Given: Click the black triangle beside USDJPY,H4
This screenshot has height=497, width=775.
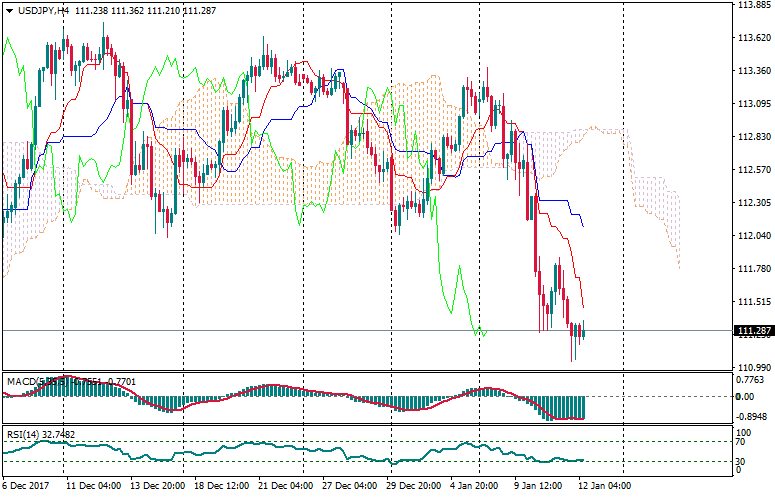Looking at the screenshot, I should (9, 10).
